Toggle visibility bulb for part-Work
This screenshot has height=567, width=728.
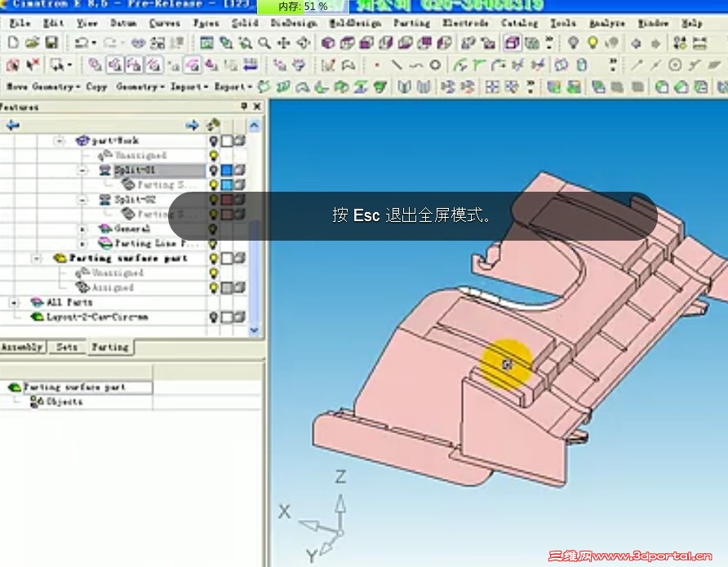coord(213,140)
